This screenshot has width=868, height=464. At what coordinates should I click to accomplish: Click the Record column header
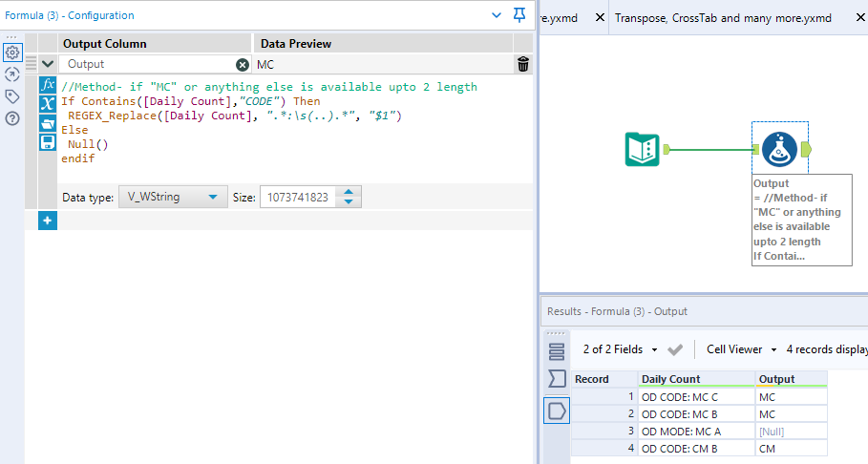(603, 379)
